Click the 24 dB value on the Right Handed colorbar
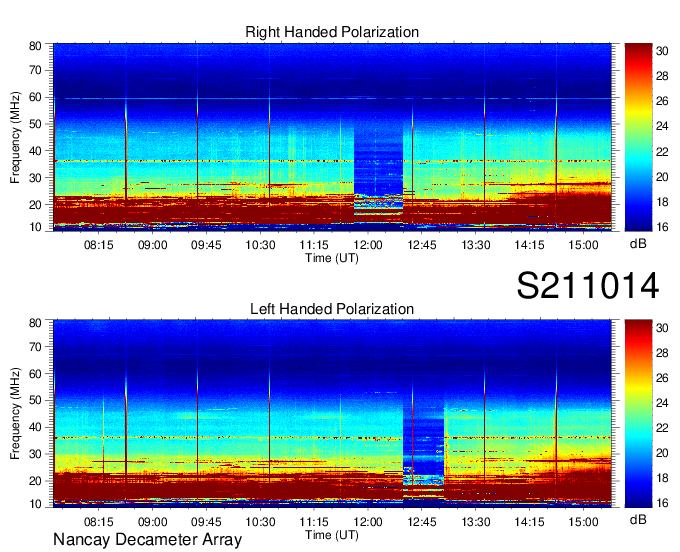680x552 pixels. [662, 126]
